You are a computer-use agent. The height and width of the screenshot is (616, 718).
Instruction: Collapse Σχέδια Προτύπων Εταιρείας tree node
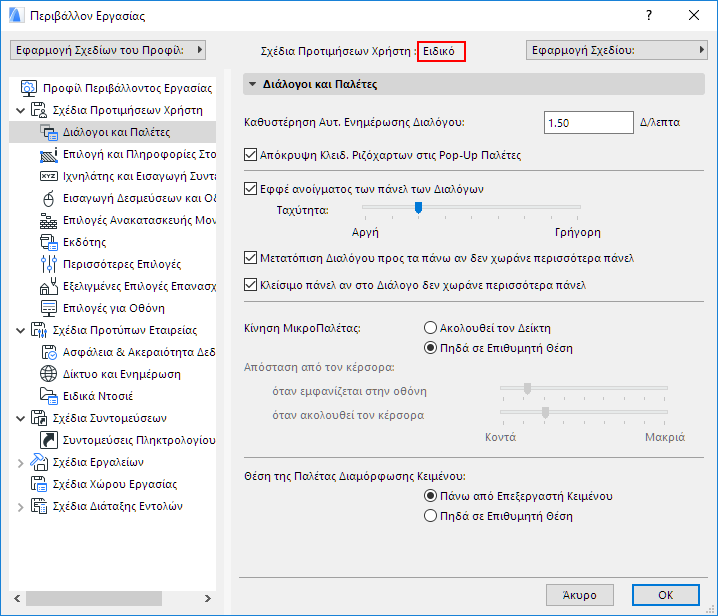tap(21, 330)
